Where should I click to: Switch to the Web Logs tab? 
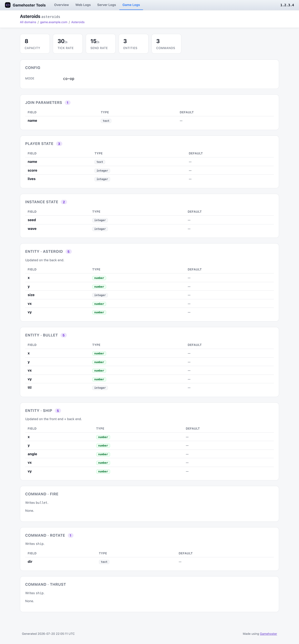pos(83,5)
